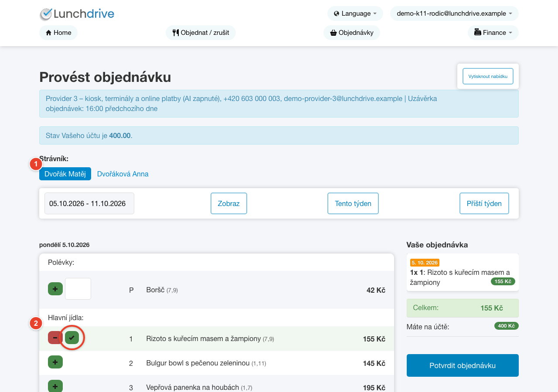Click the quantity box next to Boršč

78,289
